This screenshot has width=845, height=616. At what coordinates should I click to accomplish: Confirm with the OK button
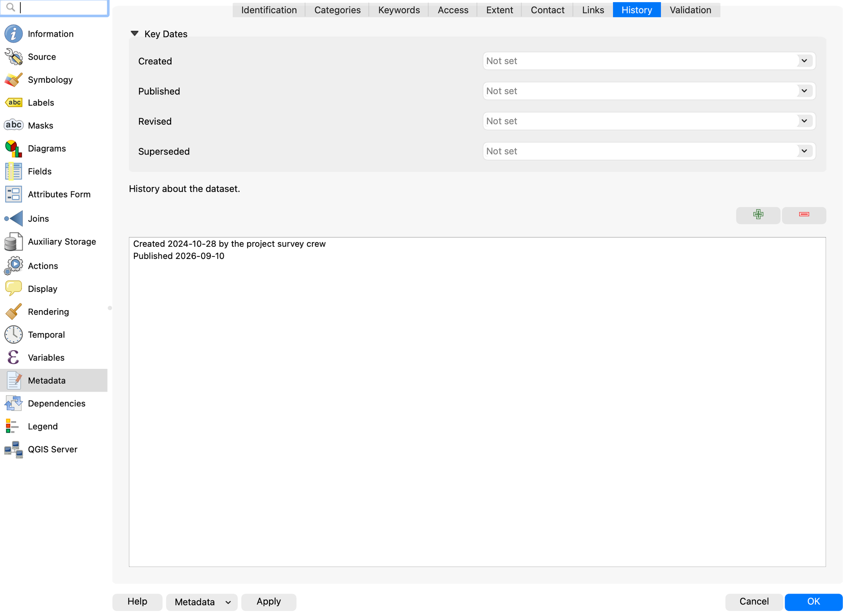click(813, 602)
